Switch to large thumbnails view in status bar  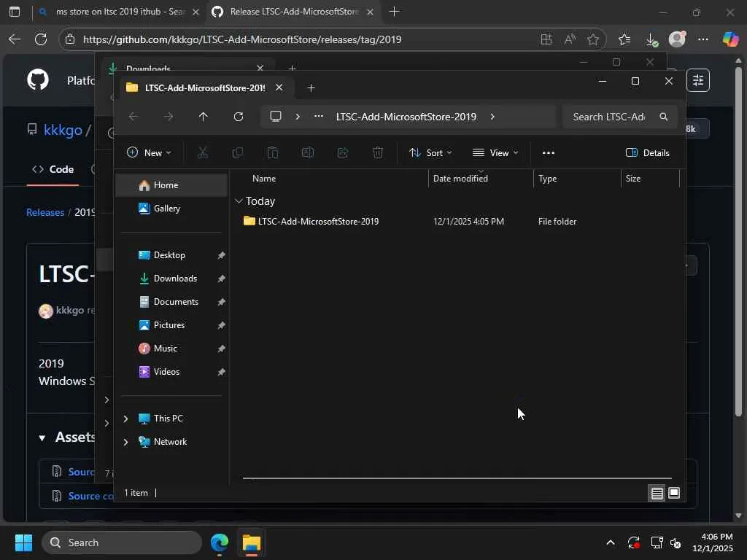click(674, 494)
